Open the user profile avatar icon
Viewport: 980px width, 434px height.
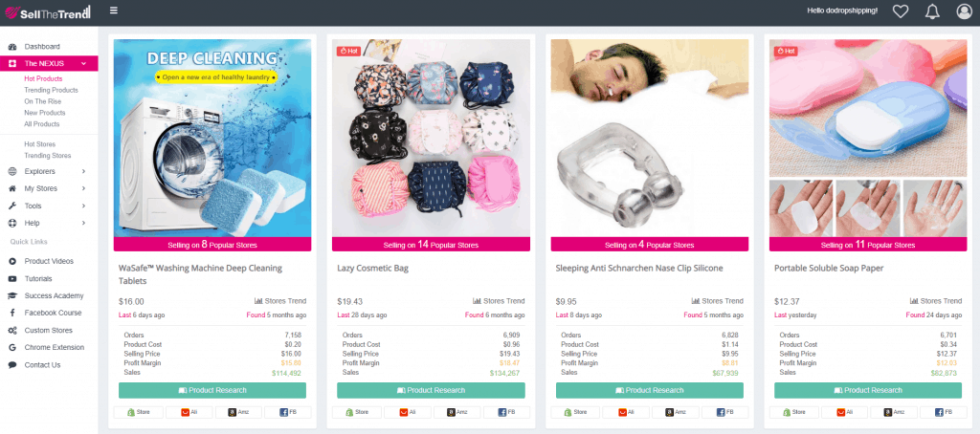965,11
